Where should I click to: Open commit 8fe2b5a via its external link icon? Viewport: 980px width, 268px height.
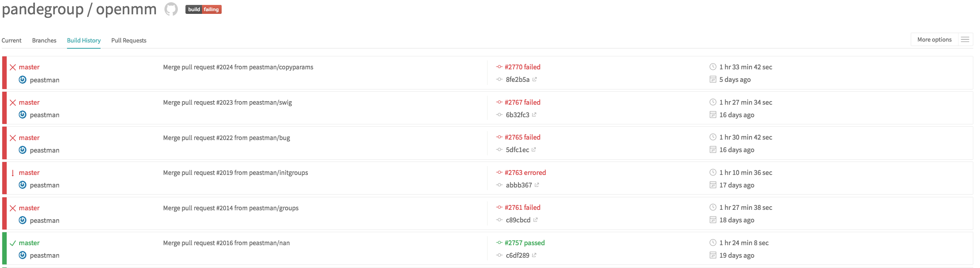coord(535,79)
